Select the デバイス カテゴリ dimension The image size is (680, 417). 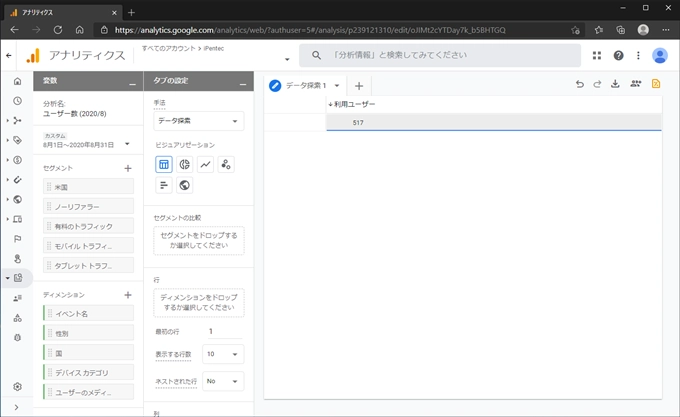(x=88, y=372)
